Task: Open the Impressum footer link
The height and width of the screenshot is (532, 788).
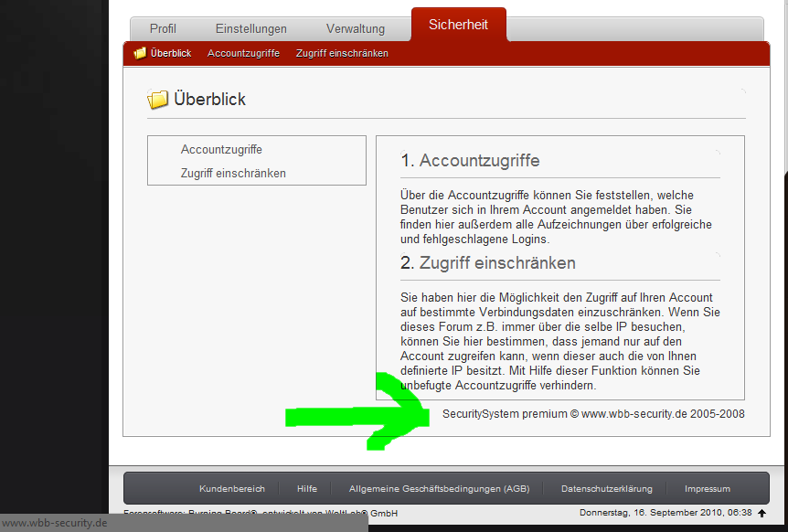Action: [708, 489]
